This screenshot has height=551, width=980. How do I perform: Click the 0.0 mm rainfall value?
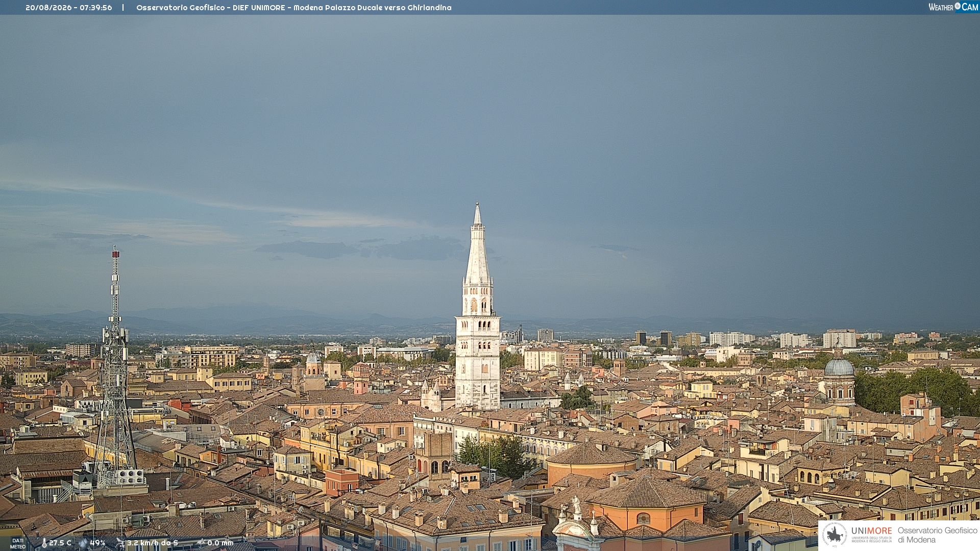pos(220,543)
